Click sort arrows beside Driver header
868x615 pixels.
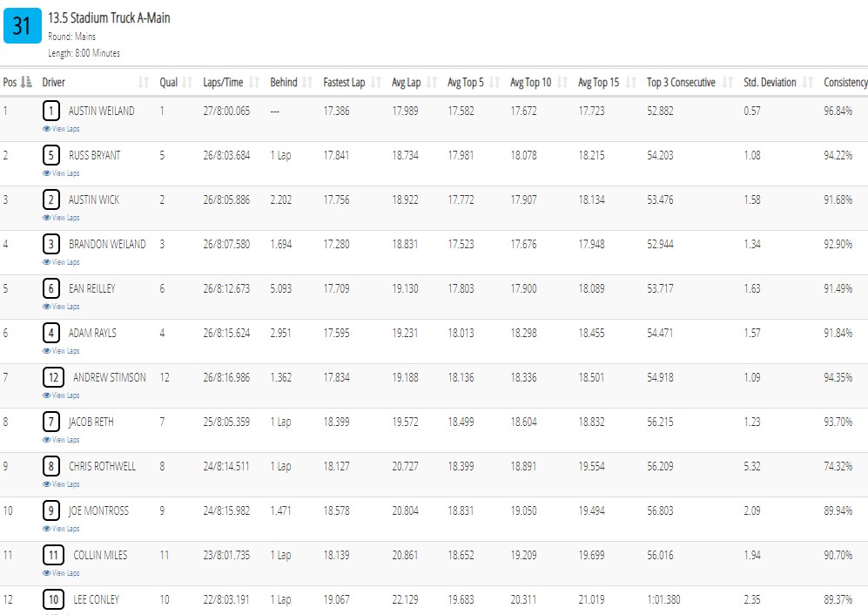[x=144, y=83]
